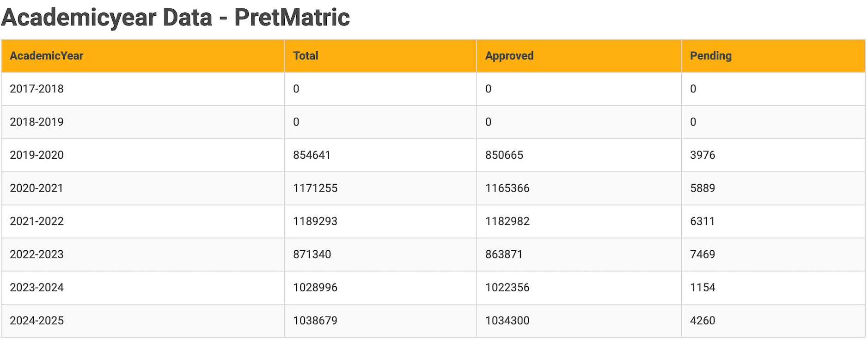The height and width of the screenshot is (350, 868).
Task: Click the Approved cell in row 2017-2018
Action: [x=579, y=89]
